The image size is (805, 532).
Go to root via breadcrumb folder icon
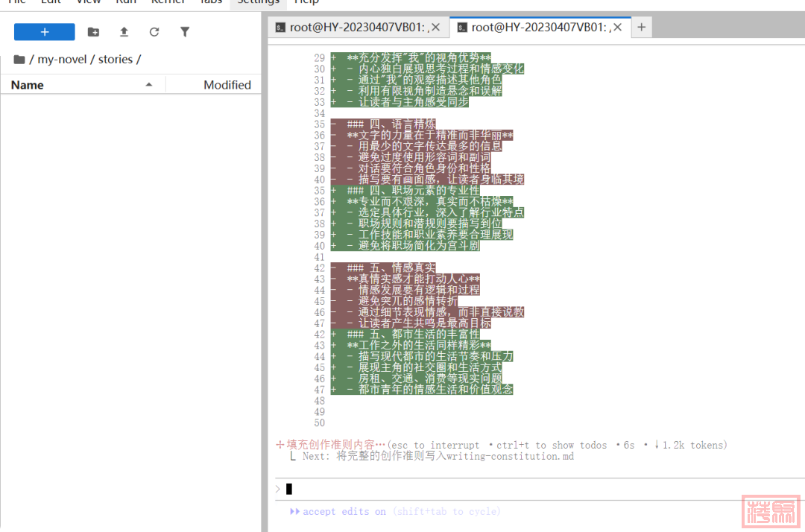pyautogui.click(x=19, y=60)
